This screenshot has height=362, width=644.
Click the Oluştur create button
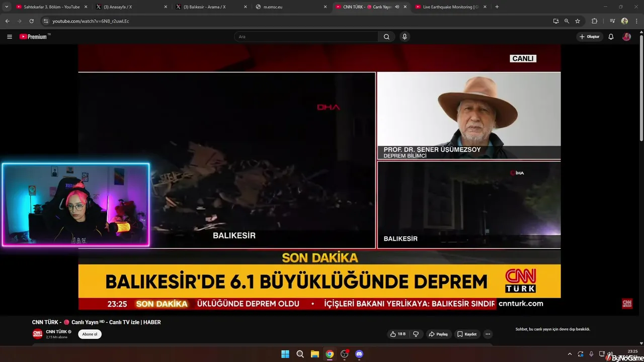tap(589, 37)
